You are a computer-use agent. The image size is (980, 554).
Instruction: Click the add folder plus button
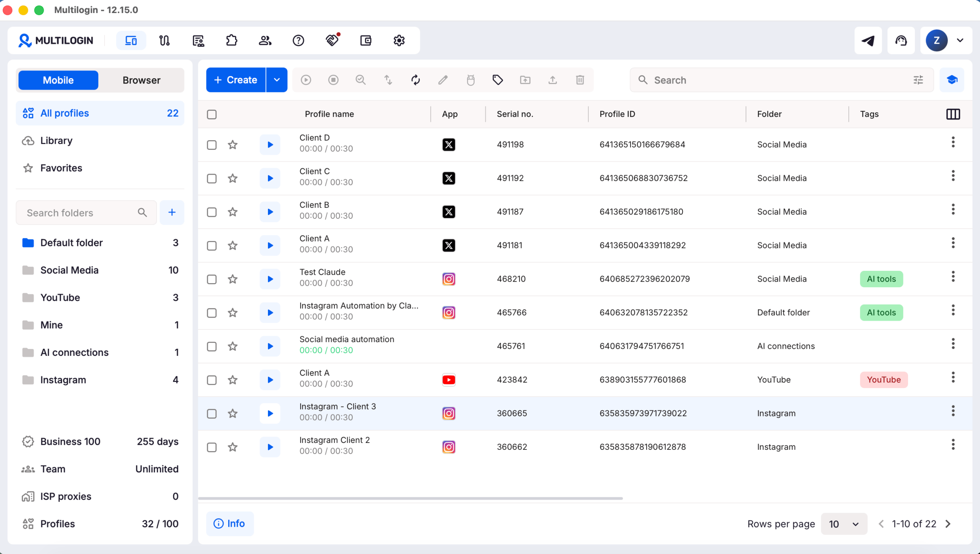coord(172,212)
